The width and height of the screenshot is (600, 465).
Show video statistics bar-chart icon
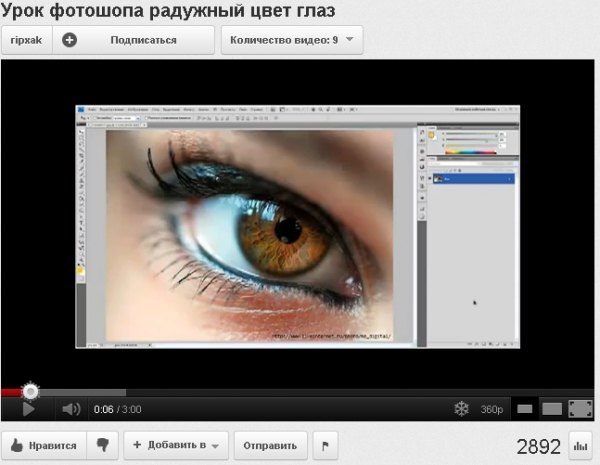(x=580, y=445)
